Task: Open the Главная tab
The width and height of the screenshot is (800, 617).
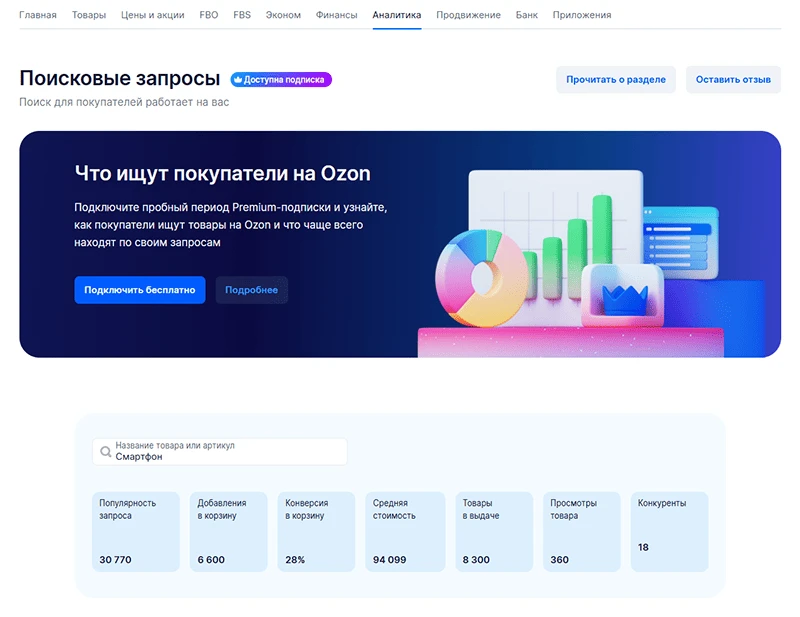Action: pos(38,15)
